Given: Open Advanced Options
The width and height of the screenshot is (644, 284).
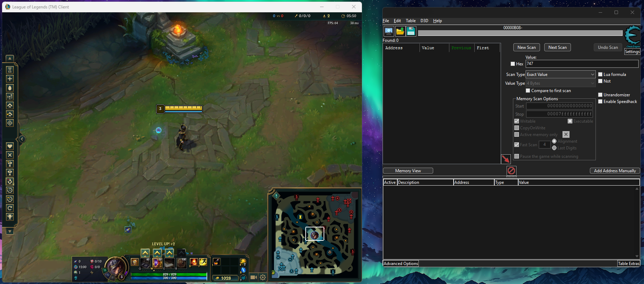Looking at the screenshot, I should (401, 264).
